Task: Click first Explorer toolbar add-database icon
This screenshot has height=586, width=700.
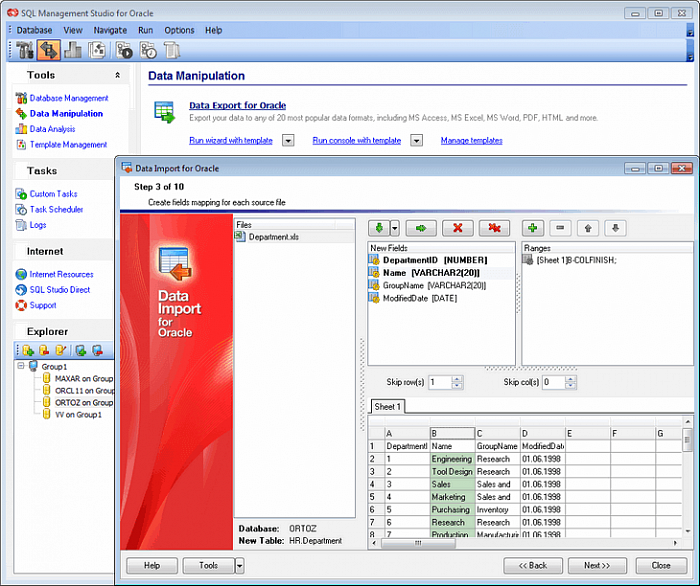Action: click(28, 350)
